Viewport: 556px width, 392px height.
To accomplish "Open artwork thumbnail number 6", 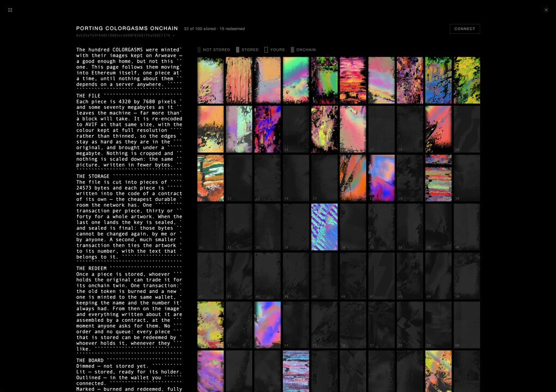I will click(353, 81).
